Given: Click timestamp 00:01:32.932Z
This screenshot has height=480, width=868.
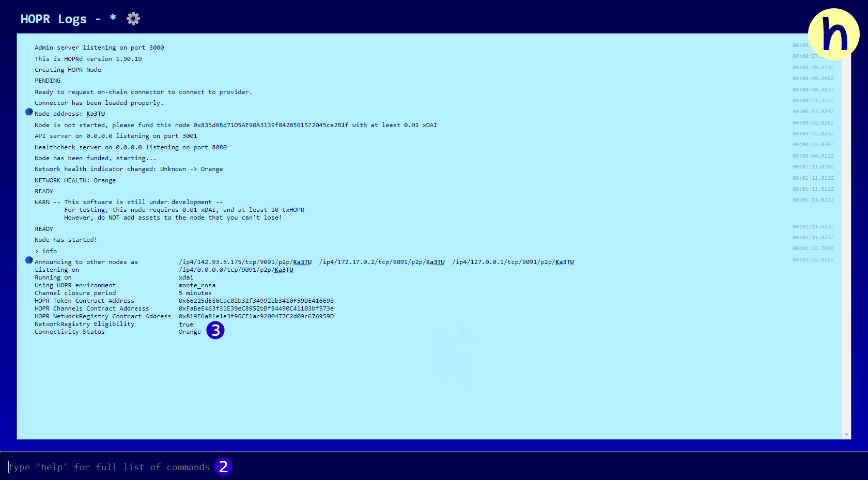Looking at the screenshot, I should point(813,260).
